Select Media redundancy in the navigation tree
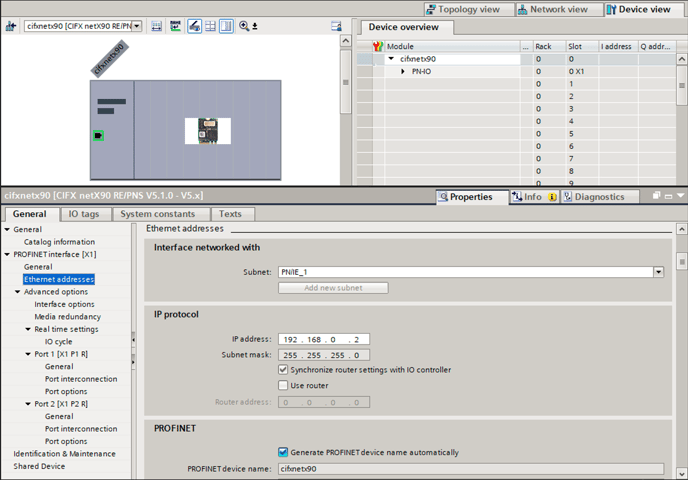Screen dimensions: 688x480 (67, 317)
